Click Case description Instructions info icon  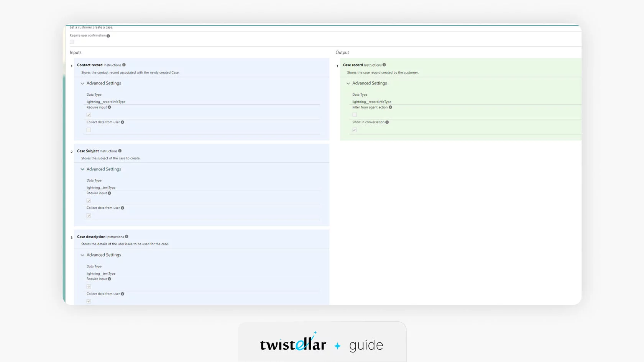click(127, 236)
